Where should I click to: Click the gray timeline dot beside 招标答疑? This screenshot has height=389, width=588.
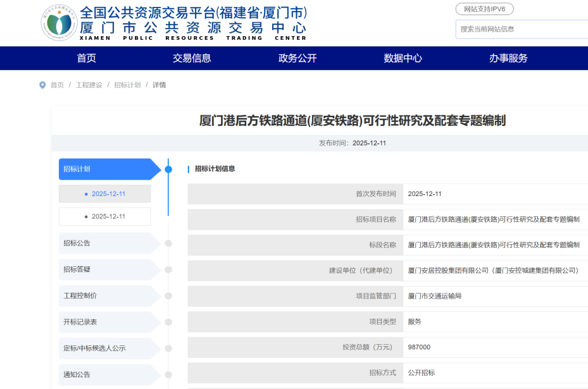[x=168, y=269]
